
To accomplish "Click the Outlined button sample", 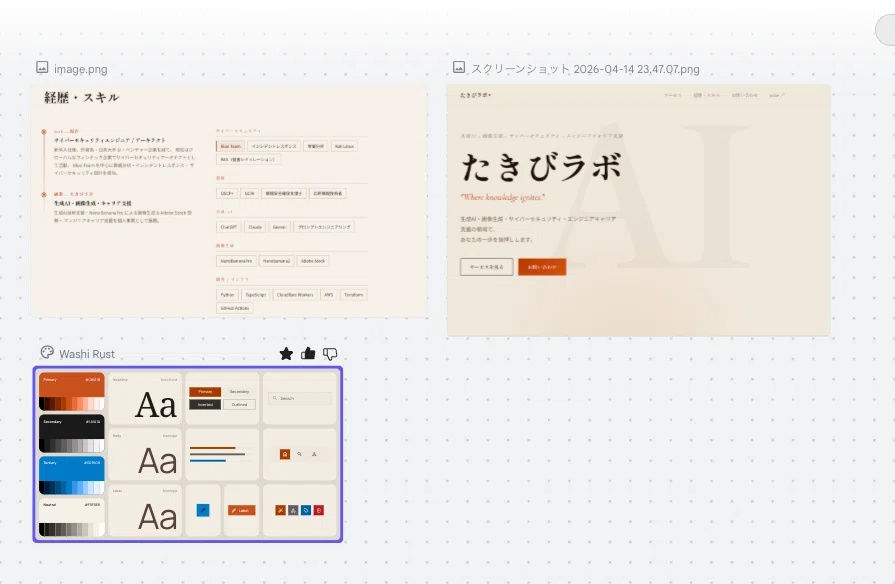I will pos(239,404).
